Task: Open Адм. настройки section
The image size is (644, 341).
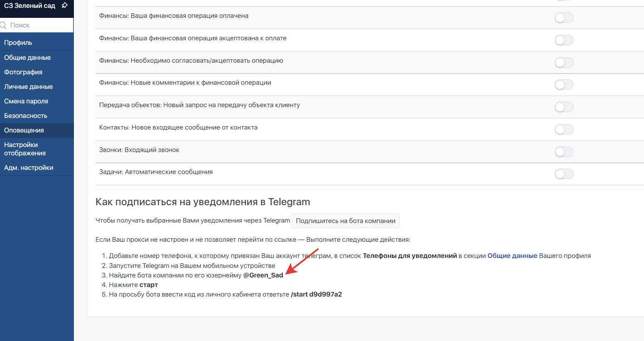Action: coord(29,168)
